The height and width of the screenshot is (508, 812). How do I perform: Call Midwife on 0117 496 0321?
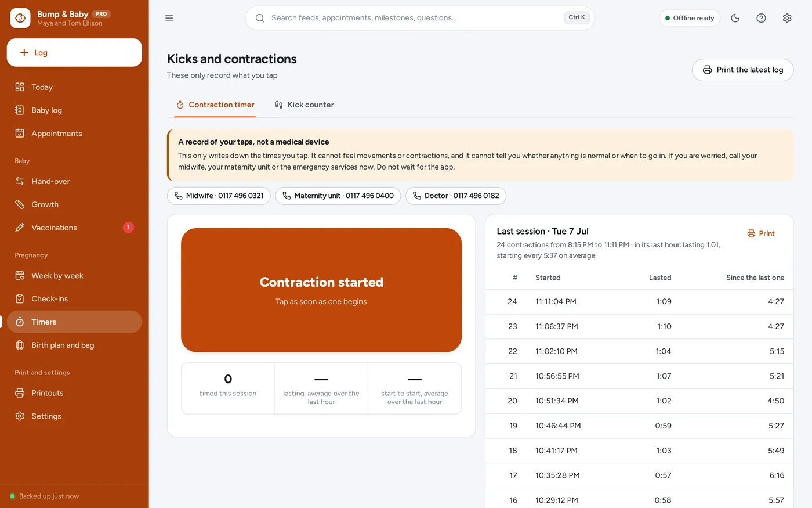pyautogui.click(x=219, y=196)
